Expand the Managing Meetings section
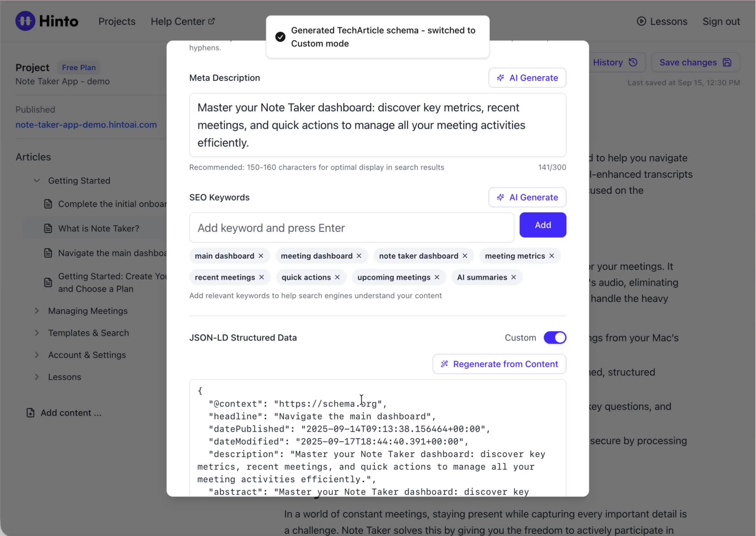Screen dimensions: 756x536 click(37, 311)
